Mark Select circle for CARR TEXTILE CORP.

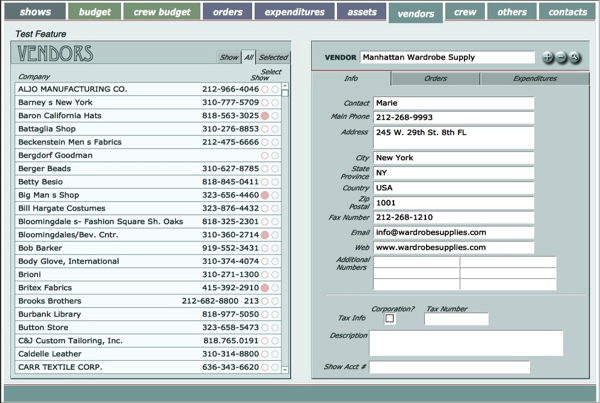pos(275,367)
